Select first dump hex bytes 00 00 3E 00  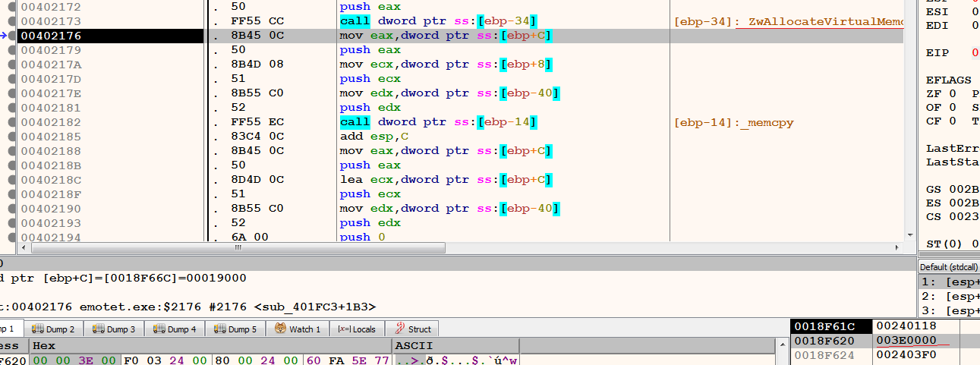click(74, 360)
